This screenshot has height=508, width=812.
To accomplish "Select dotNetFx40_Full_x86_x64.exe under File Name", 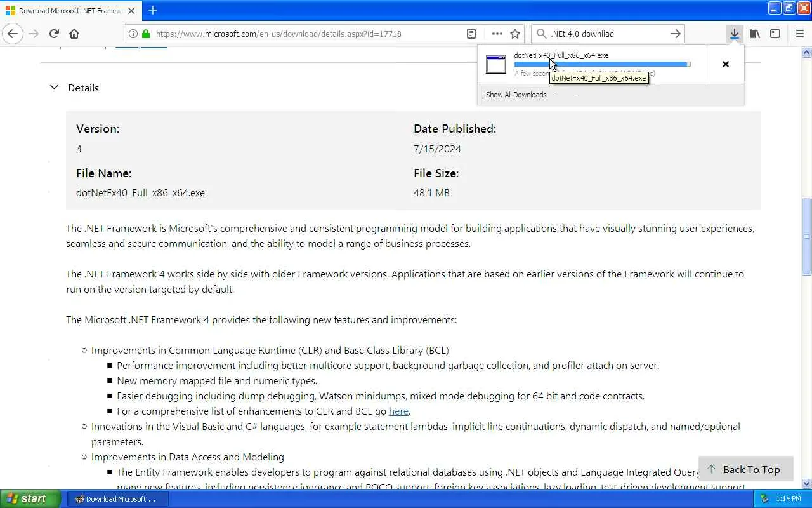I will [140, 193].
